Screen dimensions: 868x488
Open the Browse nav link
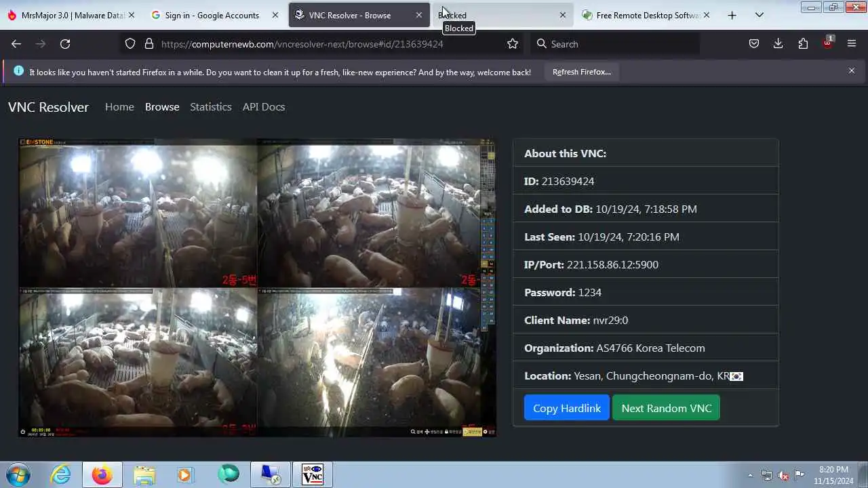tap(162, 107)
